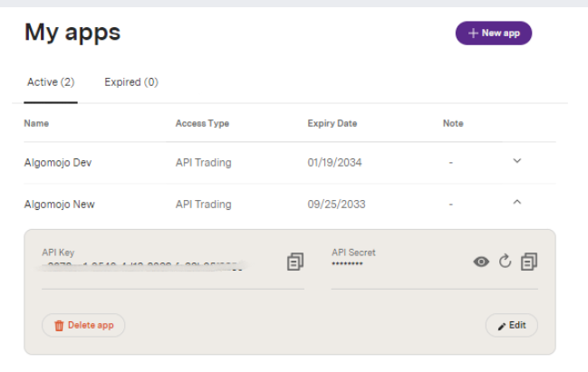
Task: Copy the API Key to clipboard
Action: (294, 262)
